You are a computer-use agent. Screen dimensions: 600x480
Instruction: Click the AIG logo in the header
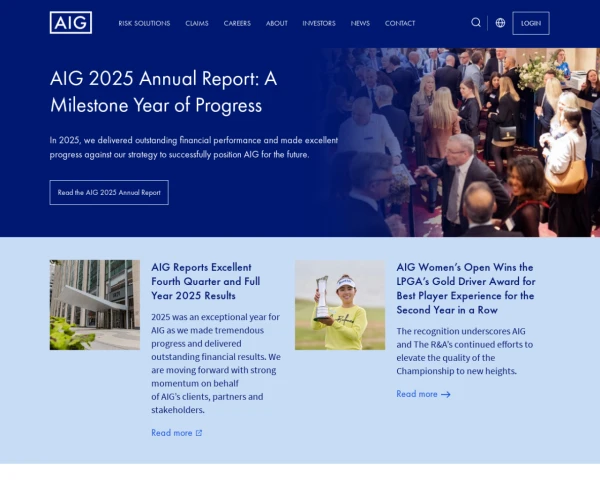[x=71, y=23]
